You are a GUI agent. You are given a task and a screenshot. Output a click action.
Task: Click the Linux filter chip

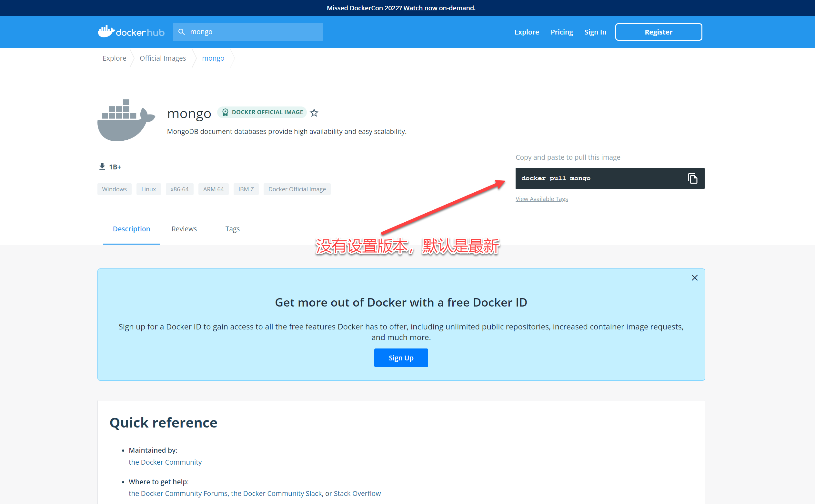click(x=148, y=189)
